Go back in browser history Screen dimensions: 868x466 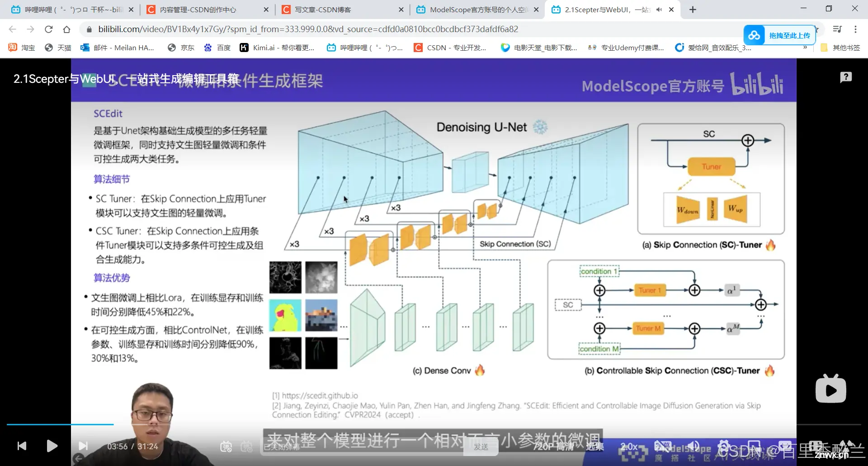point(12,29)
